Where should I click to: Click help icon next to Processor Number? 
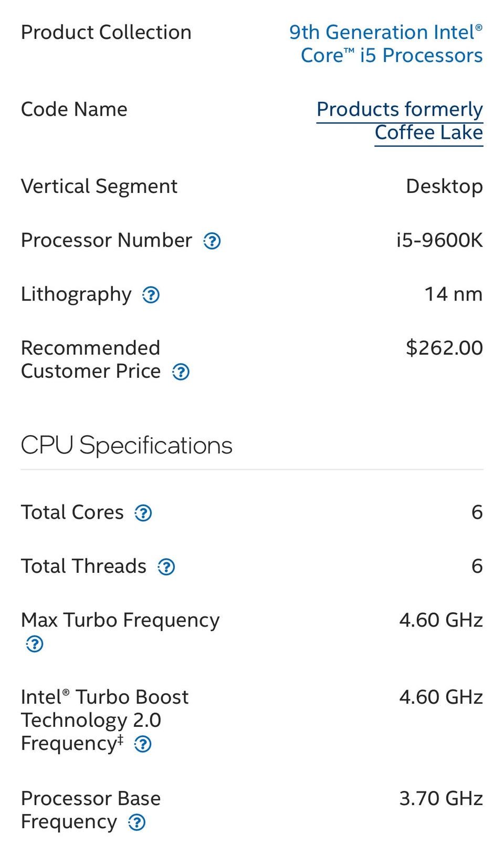[x=212, y=241]
